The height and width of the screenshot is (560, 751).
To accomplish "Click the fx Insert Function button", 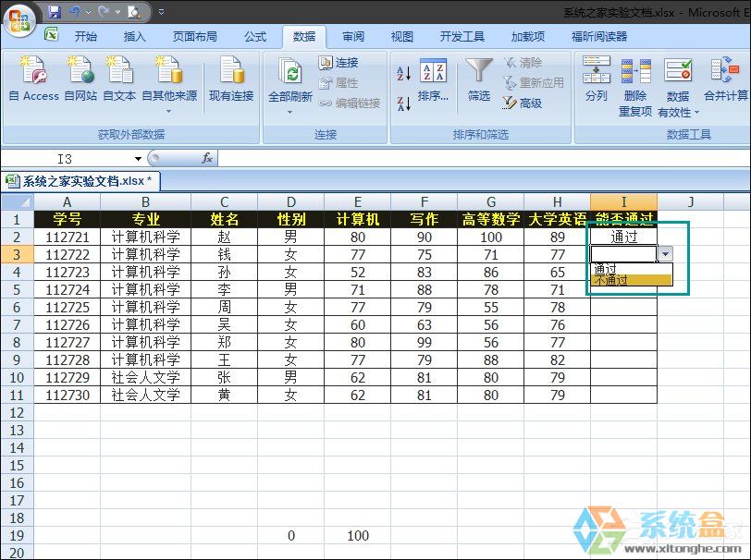I will click(x=208, y=158).
